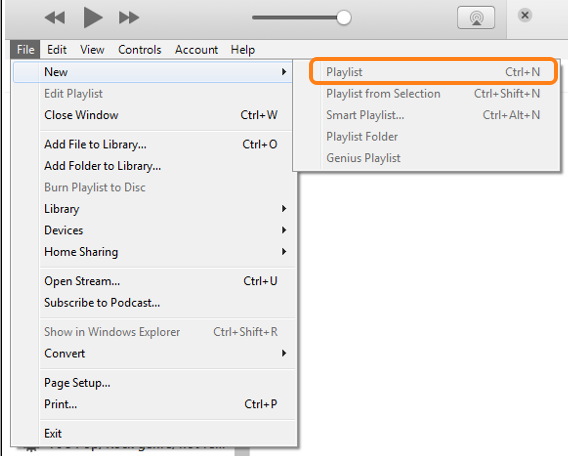Select Close Window menu item
The height and width of the screenshot is (456, 568).
tap(153, 115)
